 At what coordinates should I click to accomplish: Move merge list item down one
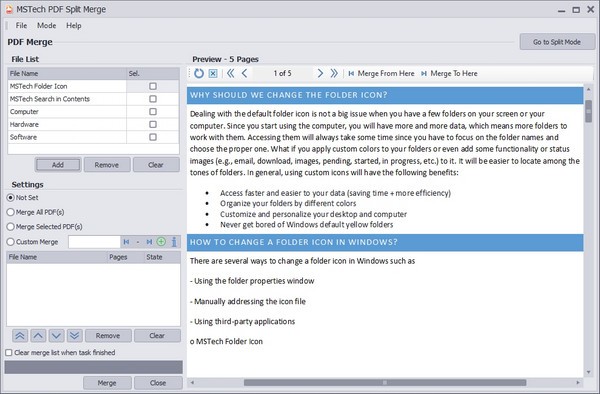(56, 336)
